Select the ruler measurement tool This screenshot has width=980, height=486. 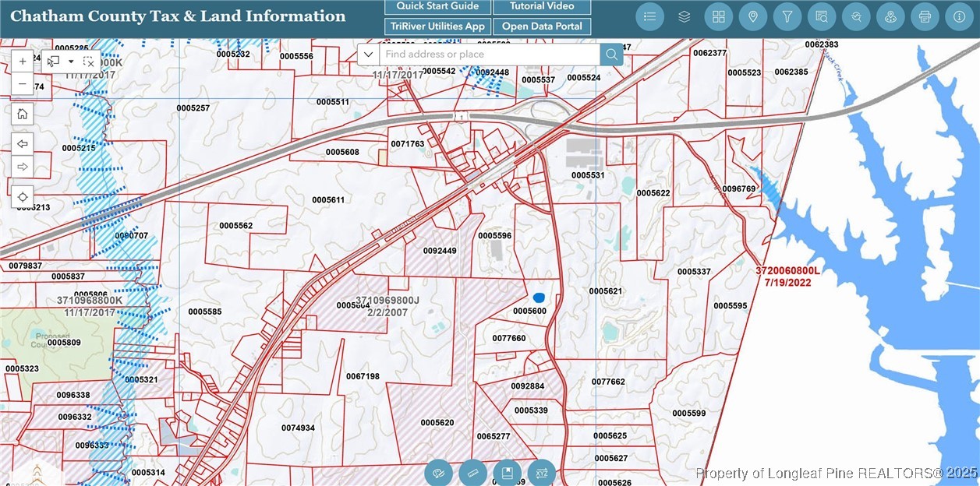tap(473, 473)
